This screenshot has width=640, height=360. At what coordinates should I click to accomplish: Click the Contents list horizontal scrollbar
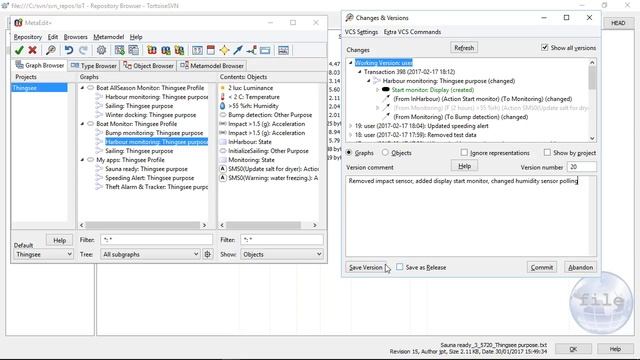[x=268, y=225]
